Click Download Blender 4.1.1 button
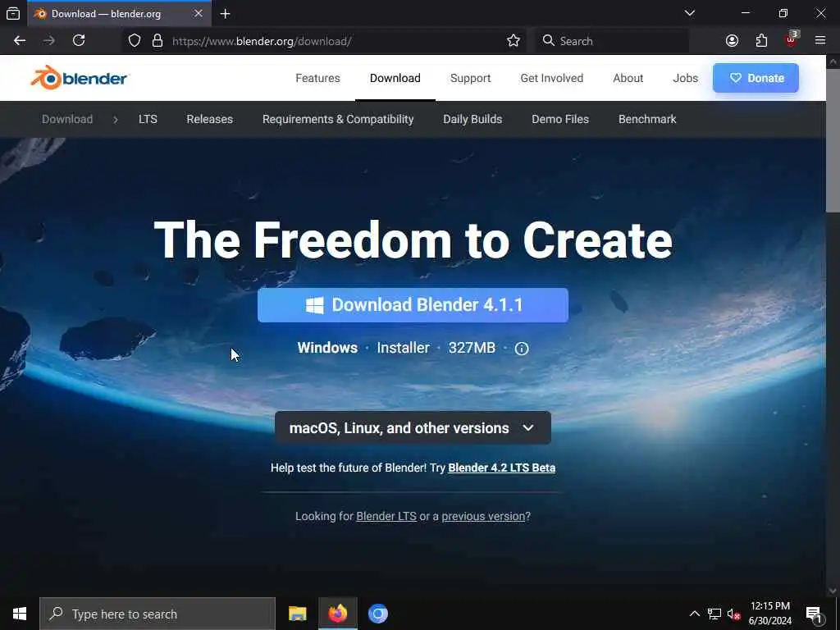Image resolution: width=840 pixels, height=630 pixels. (413, 305)
